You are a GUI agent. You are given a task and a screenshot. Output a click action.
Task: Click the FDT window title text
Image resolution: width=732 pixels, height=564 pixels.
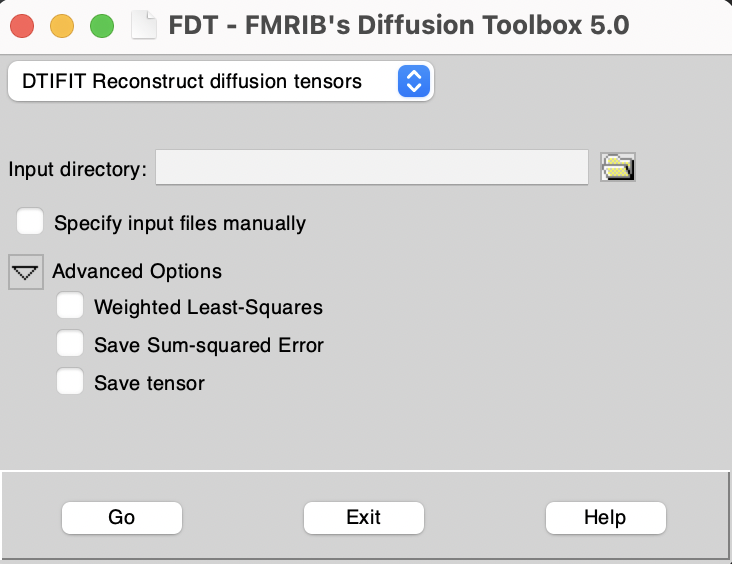point(400,25)
